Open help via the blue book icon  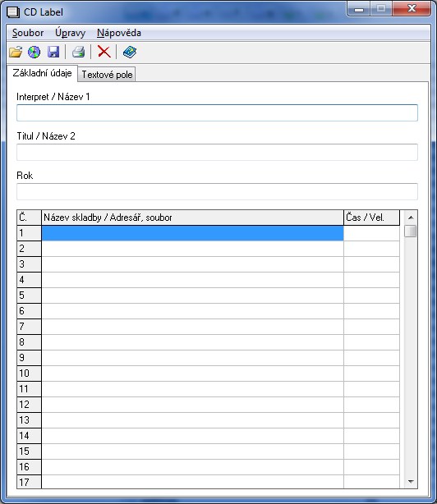(x=130, y=52)
